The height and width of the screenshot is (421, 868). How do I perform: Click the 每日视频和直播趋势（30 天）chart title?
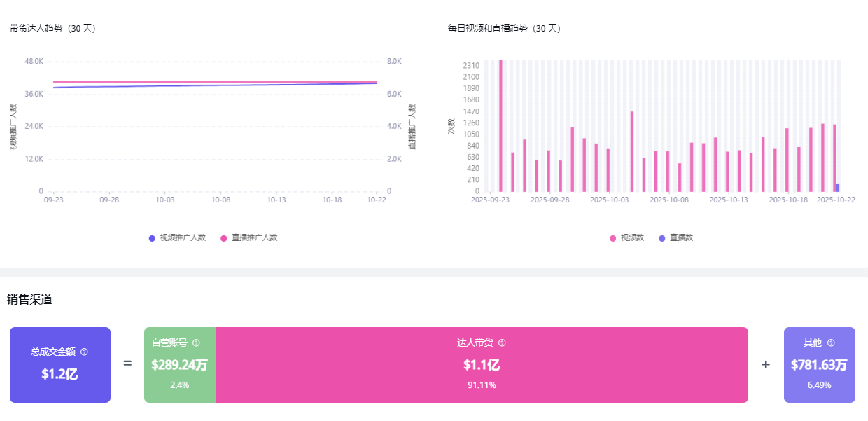504,29
